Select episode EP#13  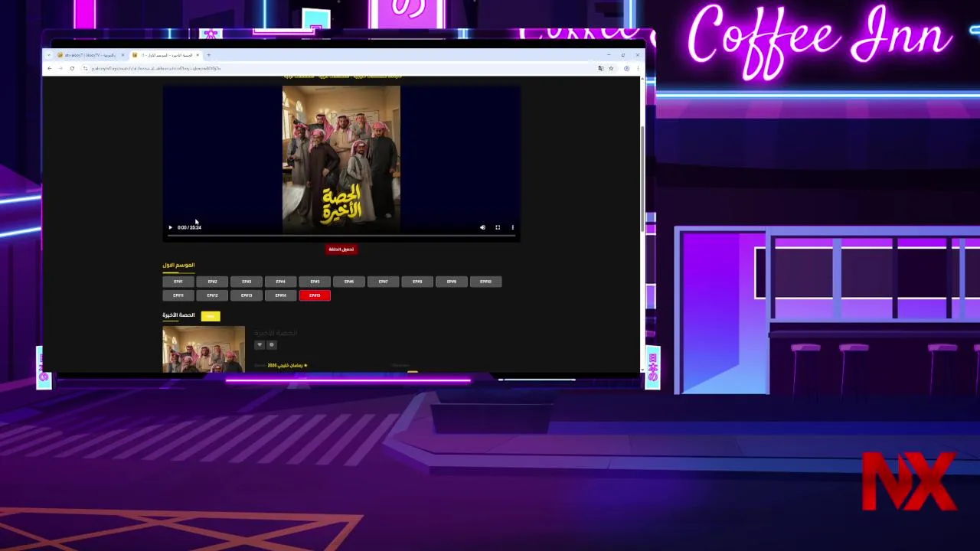click(x=247, y=295)
